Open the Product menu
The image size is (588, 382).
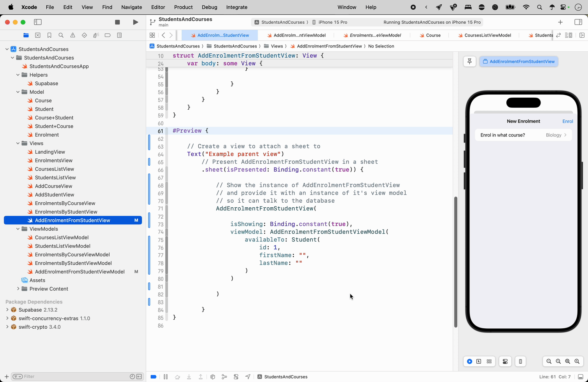183,7
